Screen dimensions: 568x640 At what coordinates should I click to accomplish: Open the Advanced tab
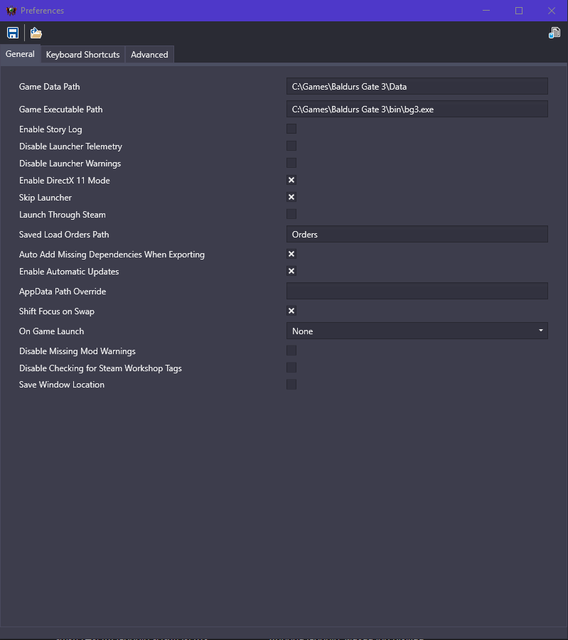pyautogui.click(x=149, y=55)
